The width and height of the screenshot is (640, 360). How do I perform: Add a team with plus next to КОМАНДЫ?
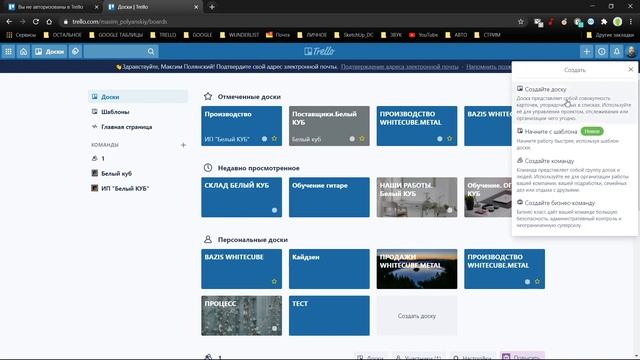[x=183, y=145]
